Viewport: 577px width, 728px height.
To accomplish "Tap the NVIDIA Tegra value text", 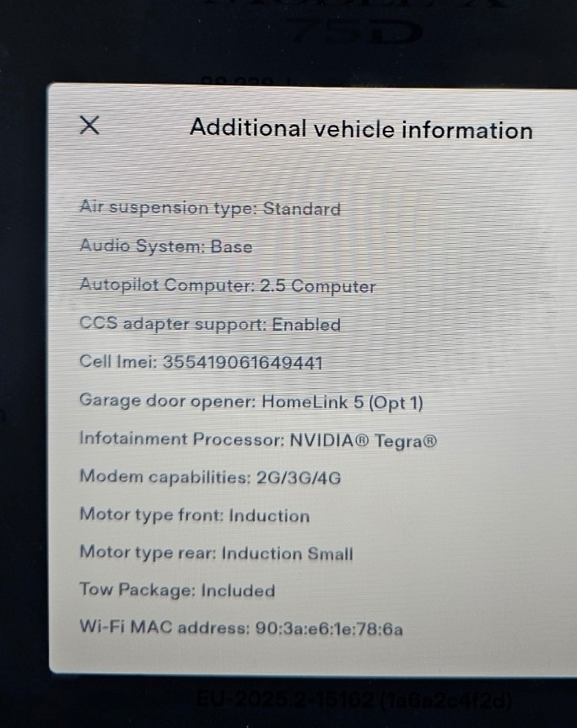I will [x=364, y=440].
